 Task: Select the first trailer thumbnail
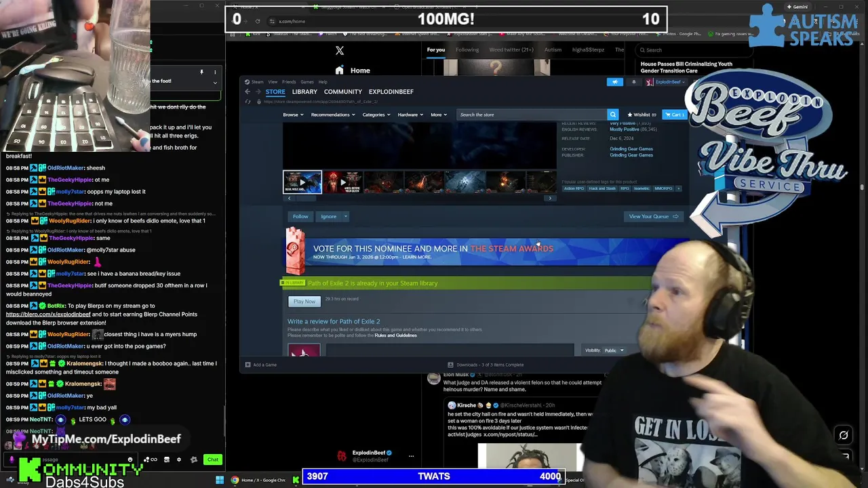pyautogui.click(x=302, y=182)
